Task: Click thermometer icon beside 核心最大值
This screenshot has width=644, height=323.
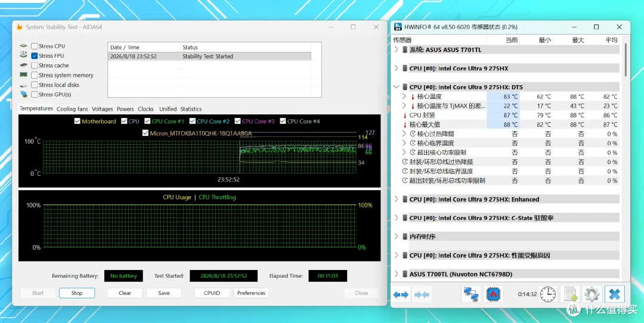Action: [405, 125]
